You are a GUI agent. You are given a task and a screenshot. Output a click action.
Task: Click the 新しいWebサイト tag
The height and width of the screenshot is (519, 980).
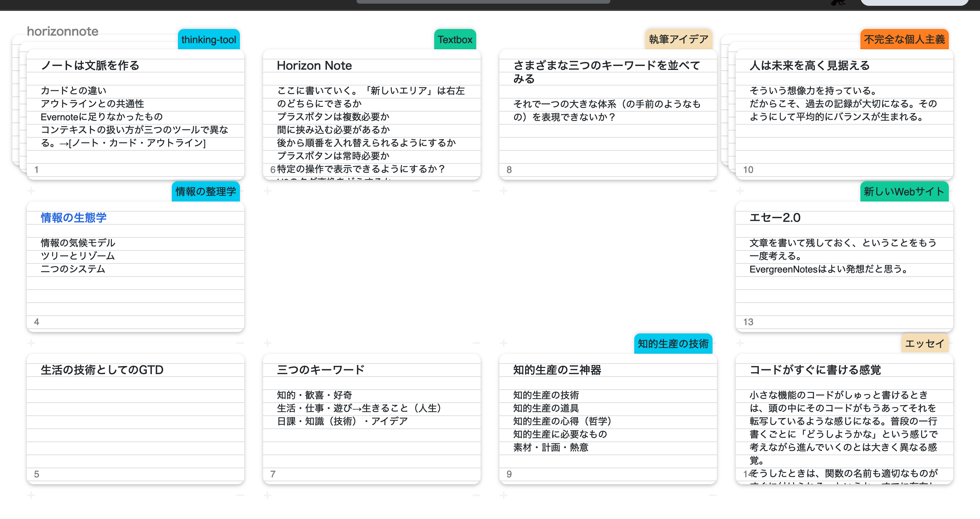coord(904,192)
